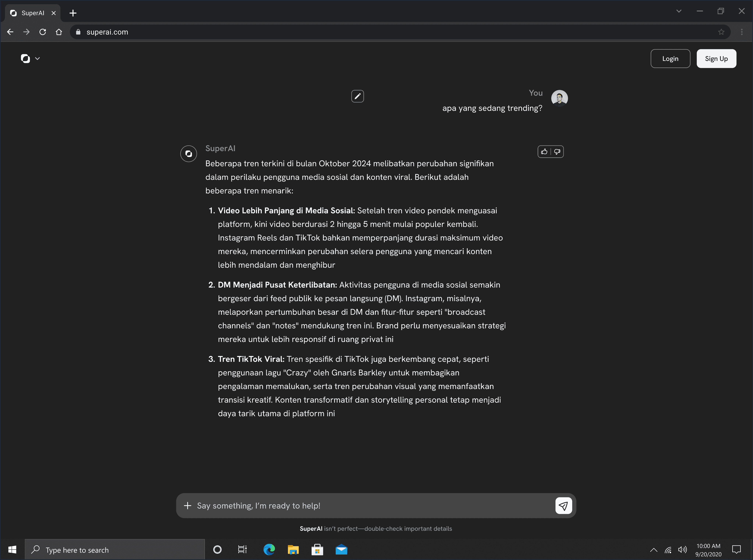
Task: Click the SuperAI avatar icon beside response
Action: (x=189, y=154)
